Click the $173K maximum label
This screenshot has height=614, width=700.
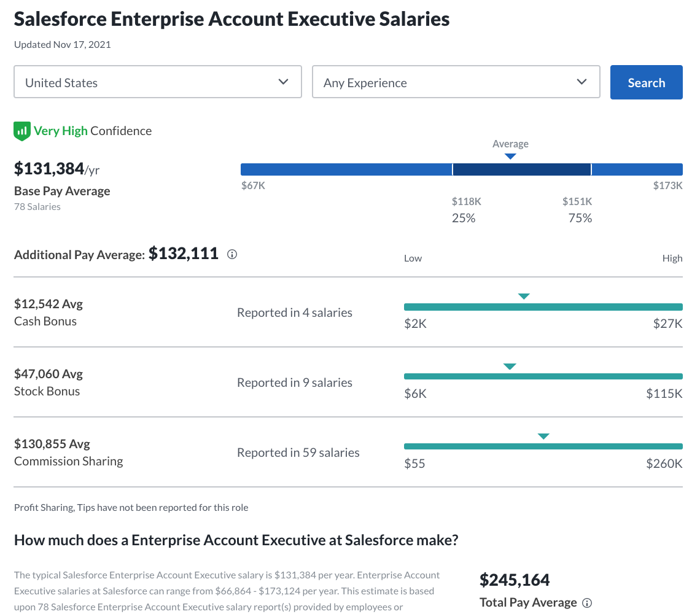coord(668,186)
